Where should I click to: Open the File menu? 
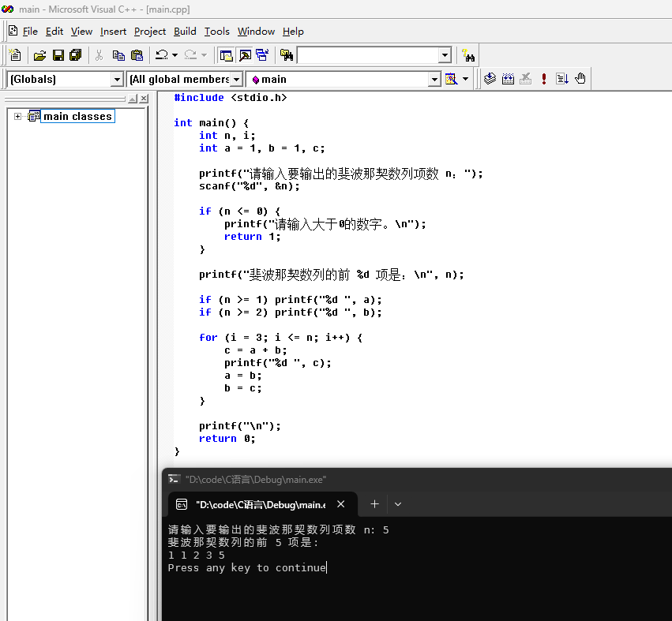[30, 32]
